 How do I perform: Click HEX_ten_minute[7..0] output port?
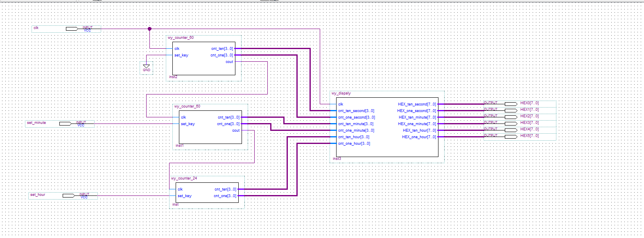[x=417, y=117]
